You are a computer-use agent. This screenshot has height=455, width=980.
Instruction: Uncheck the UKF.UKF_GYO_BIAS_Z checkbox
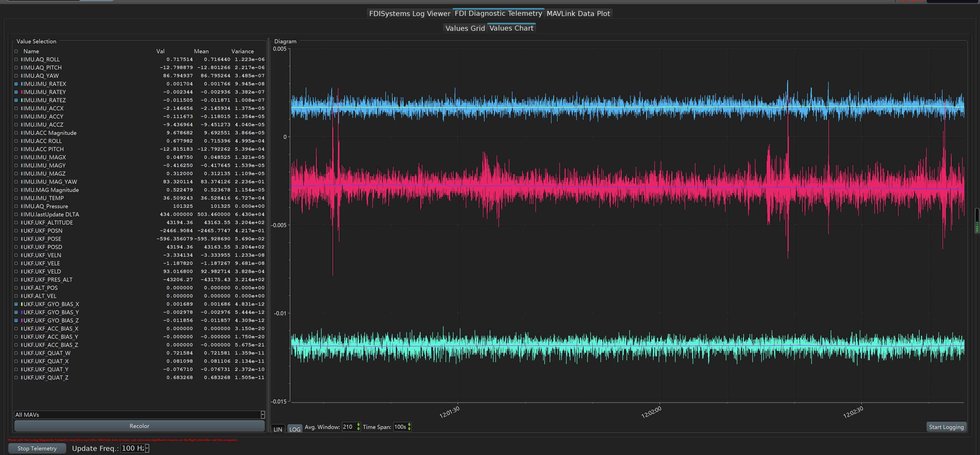[x=16, y=320]
